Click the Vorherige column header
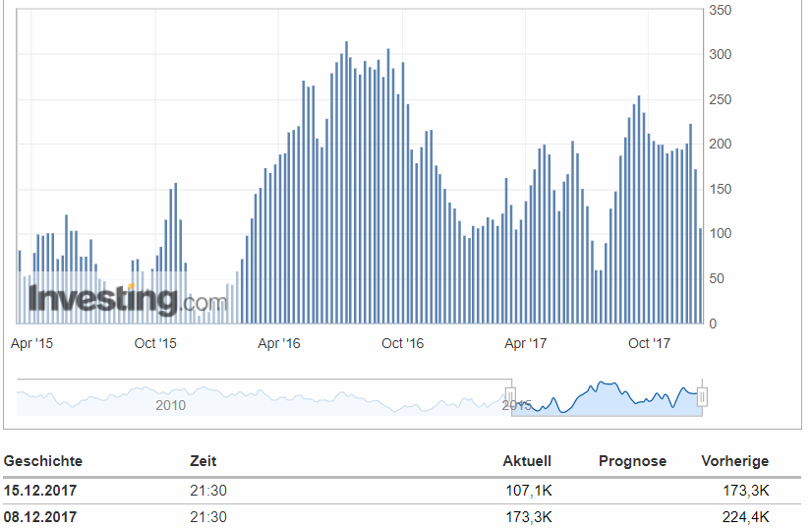 click(735, 461)
